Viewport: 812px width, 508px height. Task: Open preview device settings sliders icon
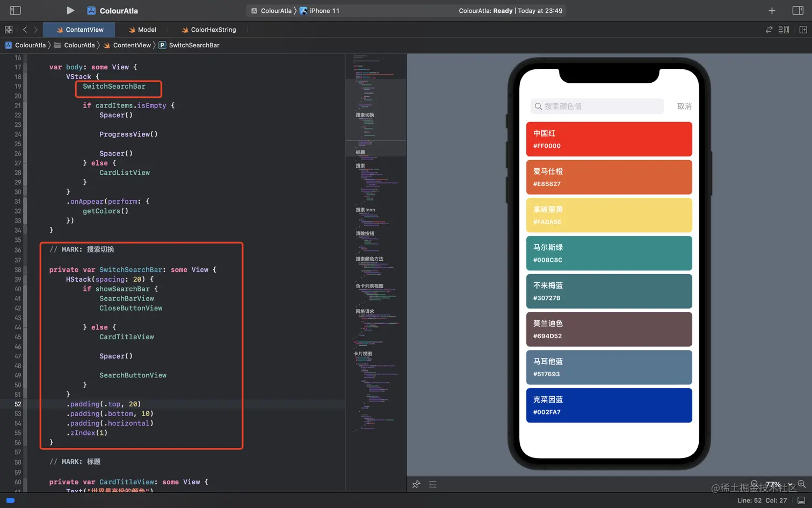click(x=433, y=484)
